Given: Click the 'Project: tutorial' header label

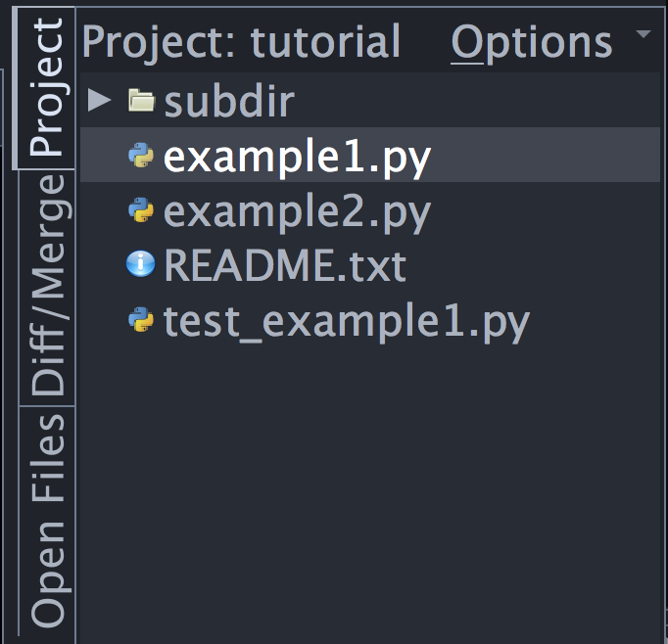Looking at the screenshot, I should 241,42.
